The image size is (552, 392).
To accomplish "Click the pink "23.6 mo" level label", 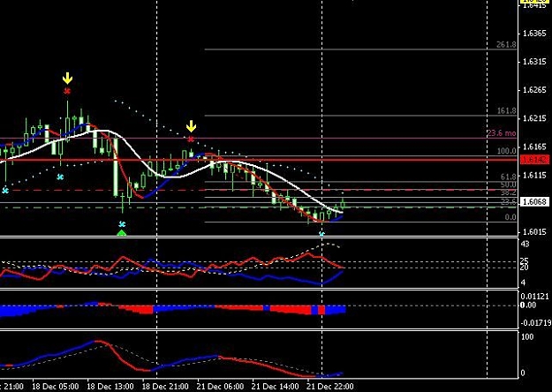I will tap(502, 133).
